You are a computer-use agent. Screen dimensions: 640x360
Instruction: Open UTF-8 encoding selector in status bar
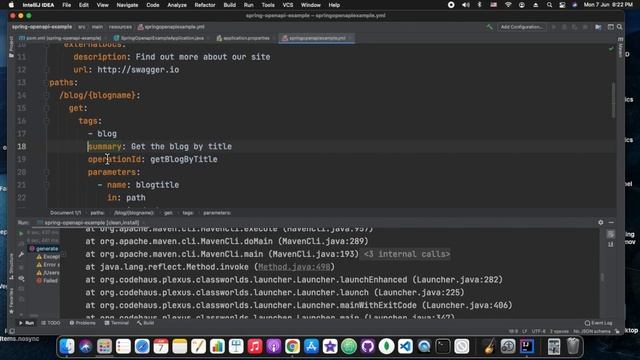click(x=539, y=331)
